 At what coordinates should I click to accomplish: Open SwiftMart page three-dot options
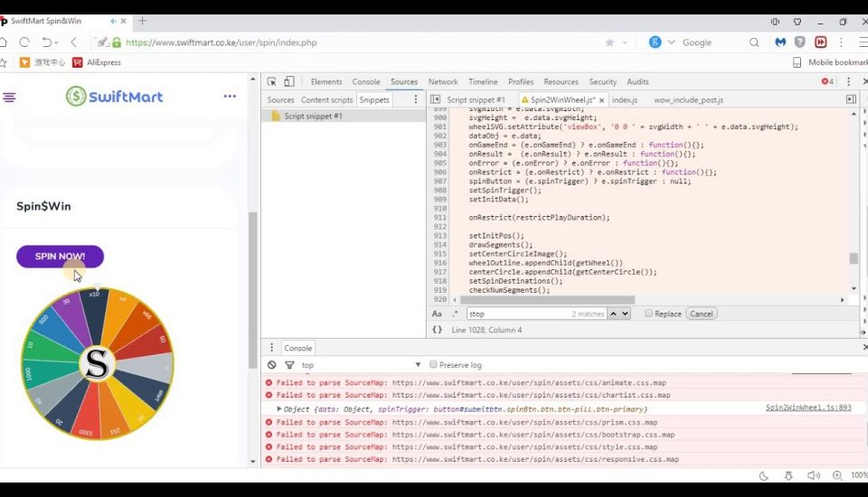pos(230,97)
